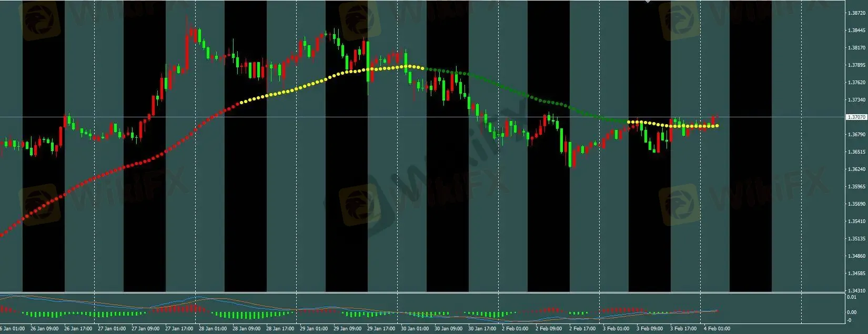Click the 0.01 indicator scale label
Screen dimensions: 868x334
coord(851,298)
